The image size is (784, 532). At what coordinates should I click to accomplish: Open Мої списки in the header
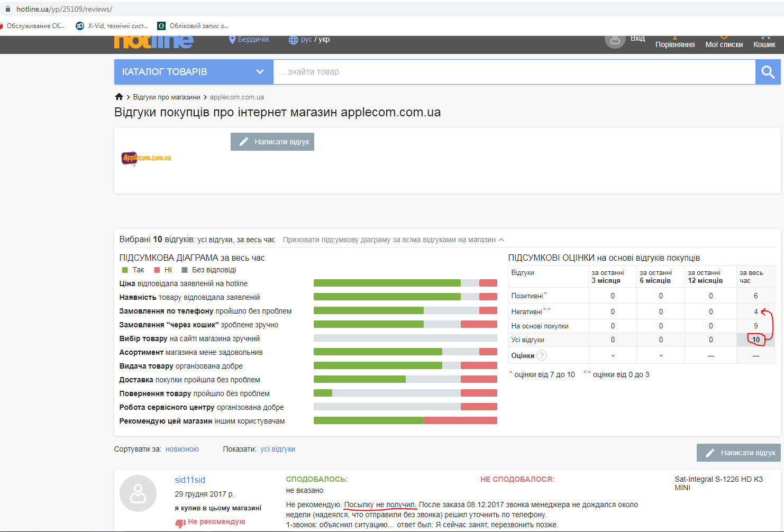tap(724, 44)
